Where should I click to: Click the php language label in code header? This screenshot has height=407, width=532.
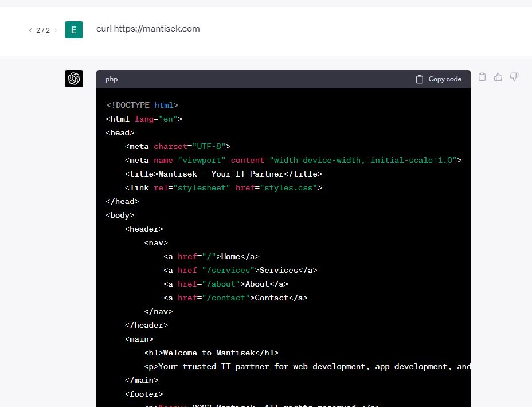[x=111, y=79]
